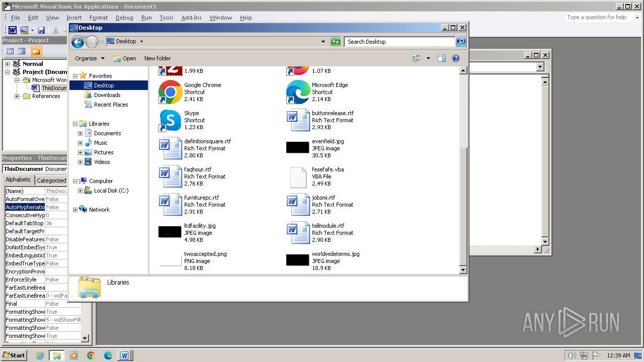Screen dimensions: 644x362
Task: Open recent pages dropdown beside Forward button
Action: coord(102,42)
